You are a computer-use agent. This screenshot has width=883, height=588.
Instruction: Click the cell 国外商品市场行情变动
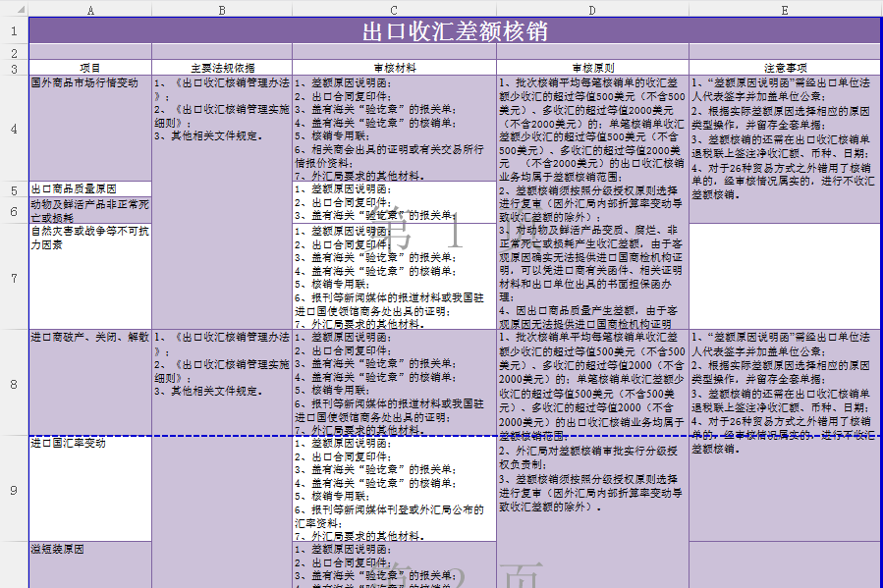90,129
